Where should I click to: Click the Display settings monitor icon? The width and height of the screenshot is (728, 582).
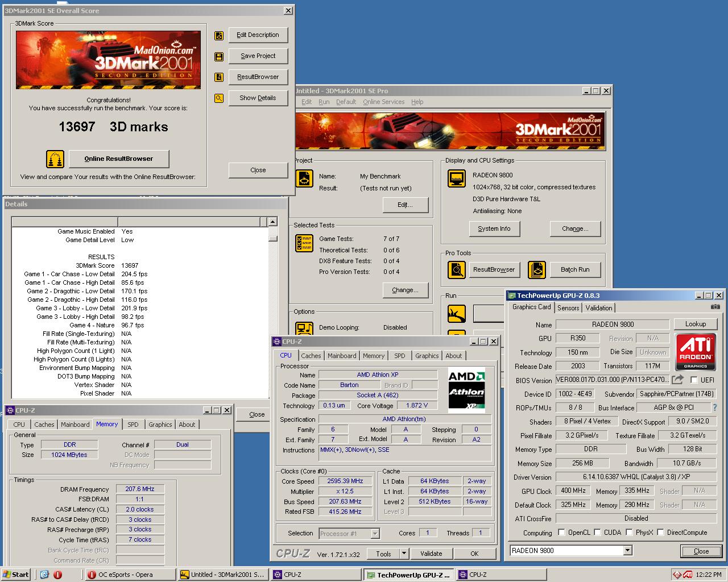click(x=457, y=178)
